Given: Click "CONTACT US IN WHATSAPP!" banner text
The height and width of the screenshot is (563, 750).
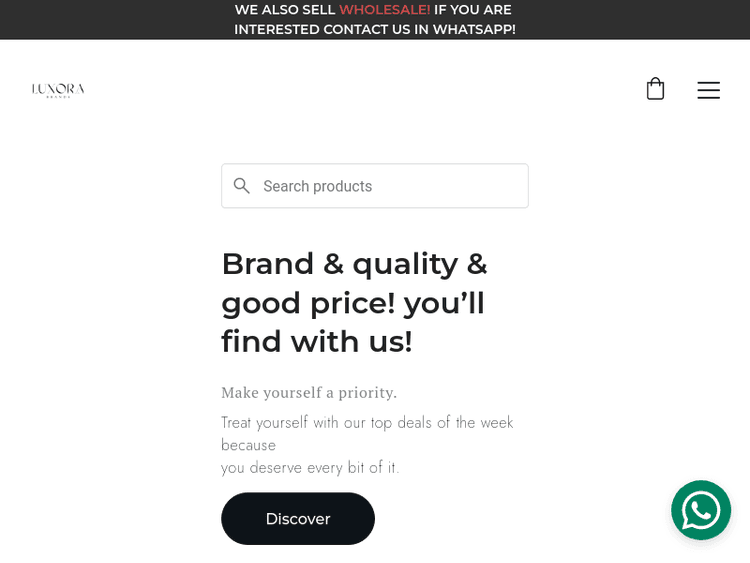Looking at the screenshot, I should tap(419, 30).
